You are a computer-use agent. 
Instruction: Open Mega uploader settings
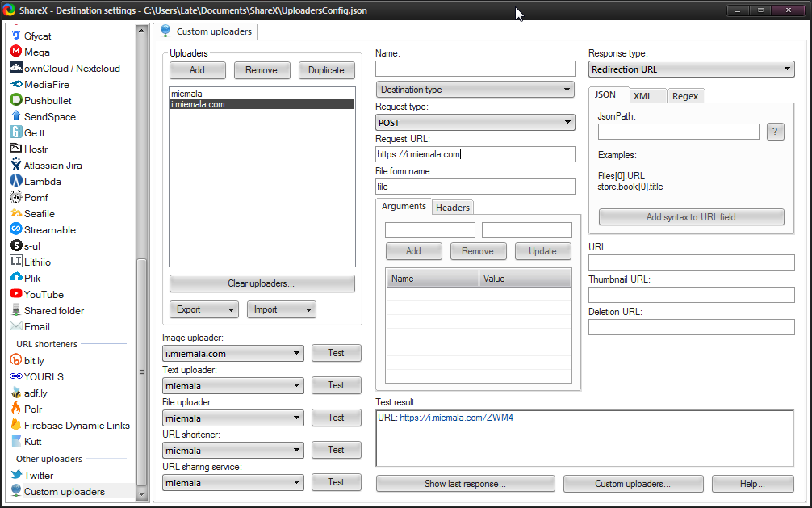(36, 52)
